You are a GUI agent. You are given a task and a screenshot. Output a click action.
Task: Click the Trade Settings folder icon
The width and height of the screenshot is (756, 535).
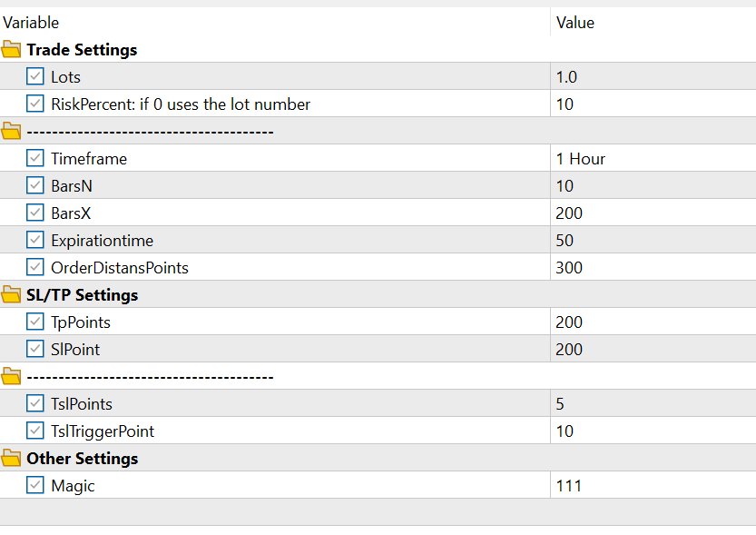11,49
